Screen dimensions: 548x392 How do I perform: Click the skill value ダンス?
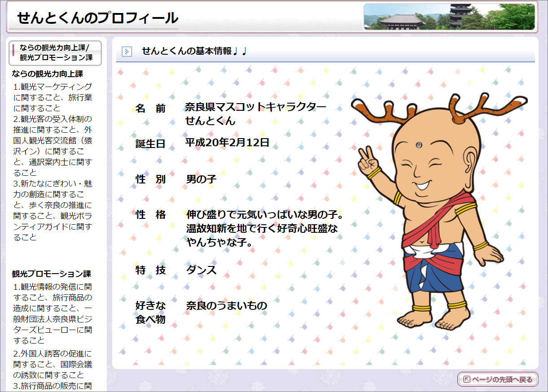click(x=202, y=270)
